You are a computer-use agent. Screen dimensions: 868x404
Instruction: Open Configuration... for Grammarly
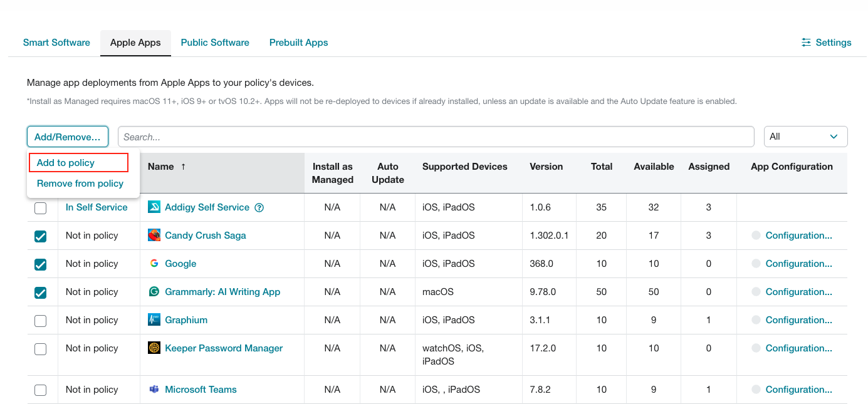point(799,292)
